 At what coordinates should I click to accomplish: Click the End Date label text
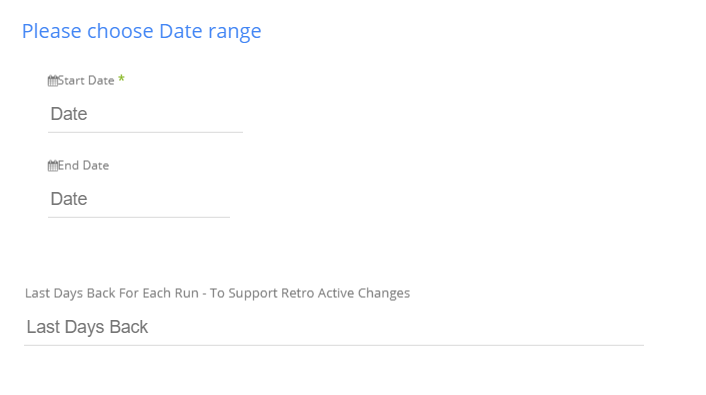(x=83, y=166)
